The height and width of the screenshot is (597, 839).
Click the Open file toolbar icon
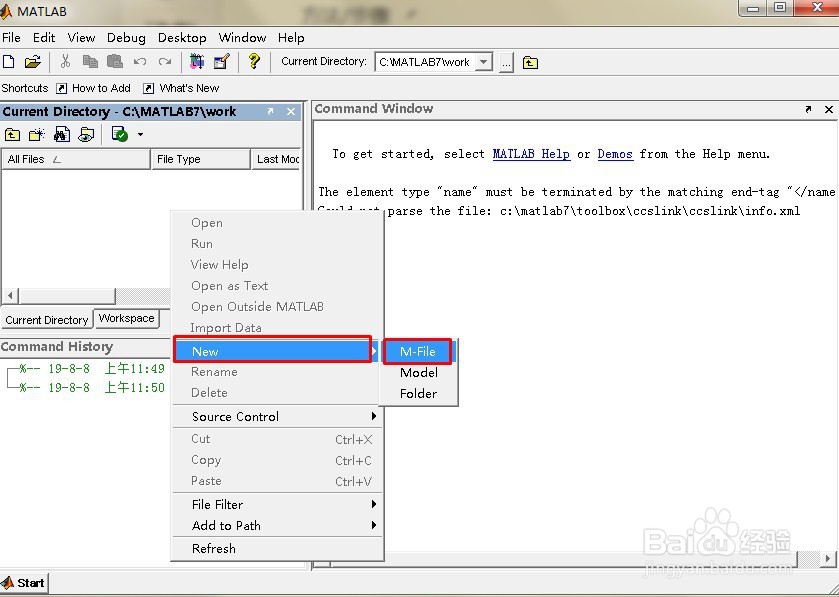click(x=33, y=62)
